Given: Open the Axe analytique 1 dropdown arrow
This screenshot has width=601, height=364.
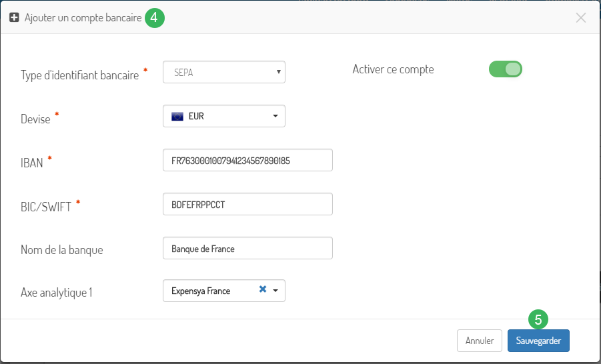Looking at the screenshot, I should pyautogui.click(x=275, y=291).
